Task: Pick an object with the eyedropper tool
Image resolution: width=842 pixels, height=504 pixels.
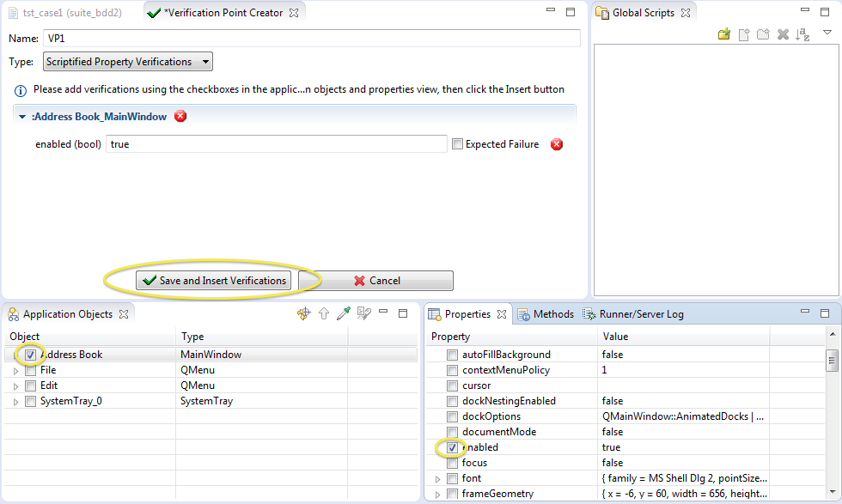Action: (343, 314)
